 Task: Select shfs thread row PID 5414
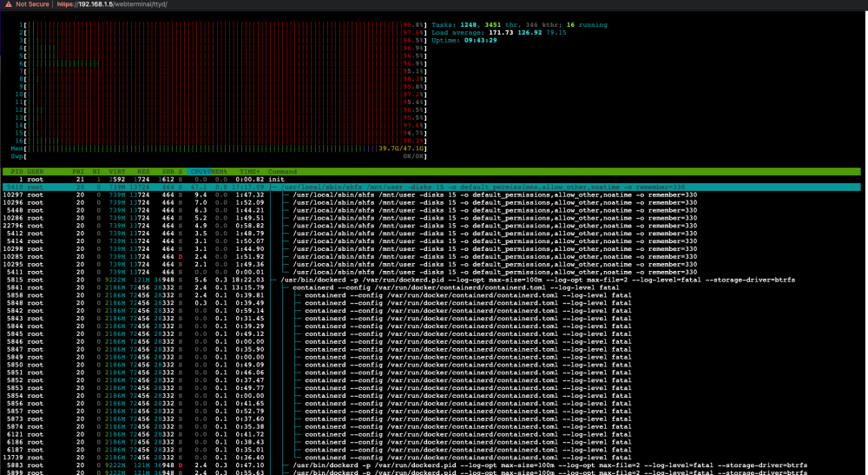click(431, 241)
